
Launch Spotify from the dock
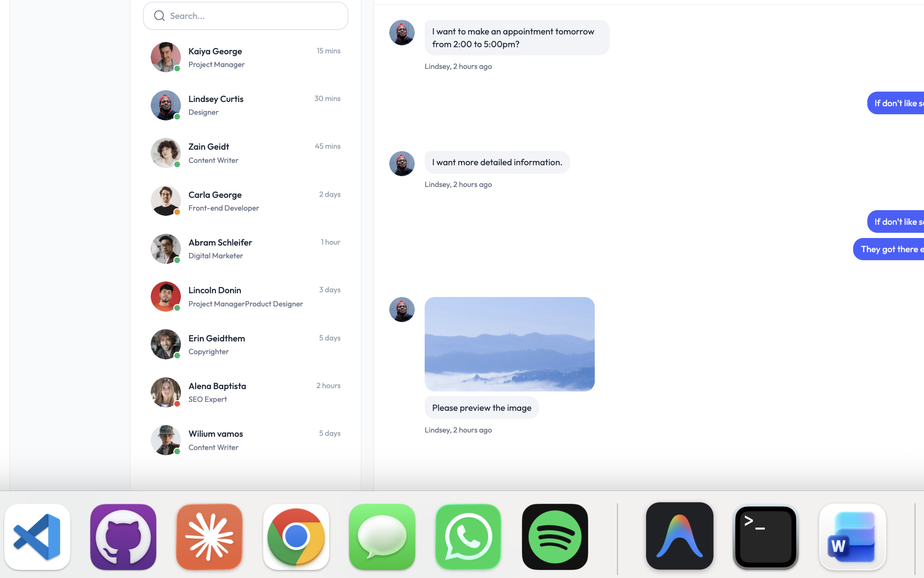(555, 537)
